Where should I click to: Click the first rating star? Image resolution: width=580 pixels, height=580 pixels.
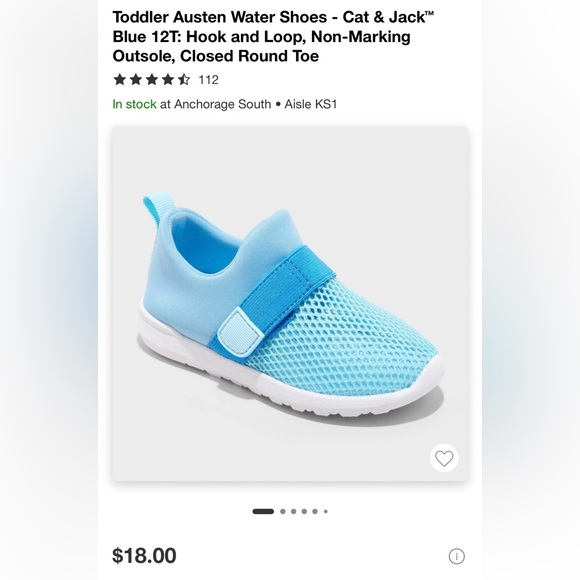coord(119,80)
